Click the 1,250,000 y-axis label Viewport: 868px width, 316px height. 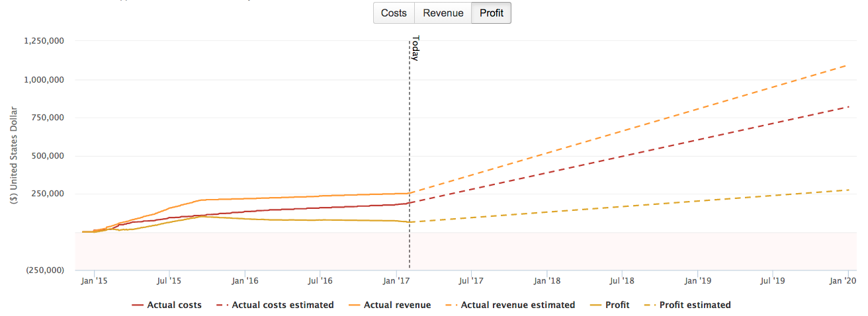click(43, 41)
